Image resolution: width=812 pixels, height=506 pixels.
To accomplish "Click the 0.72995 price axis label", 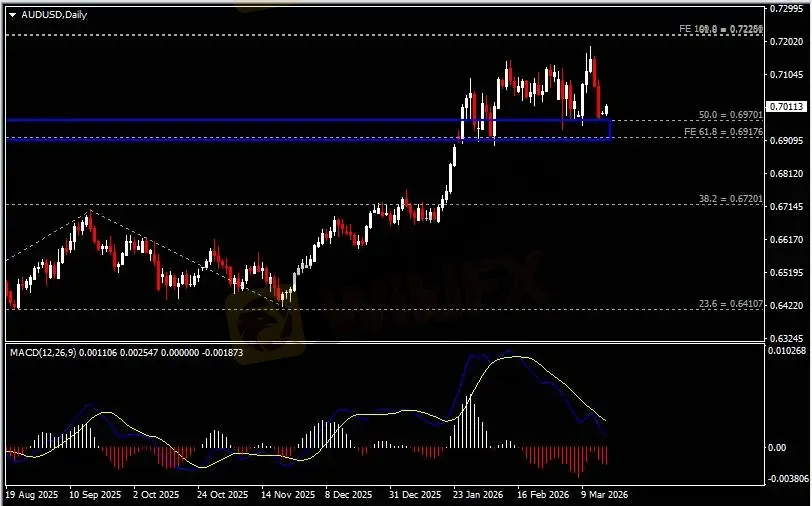I will click(x=787, y=8).
